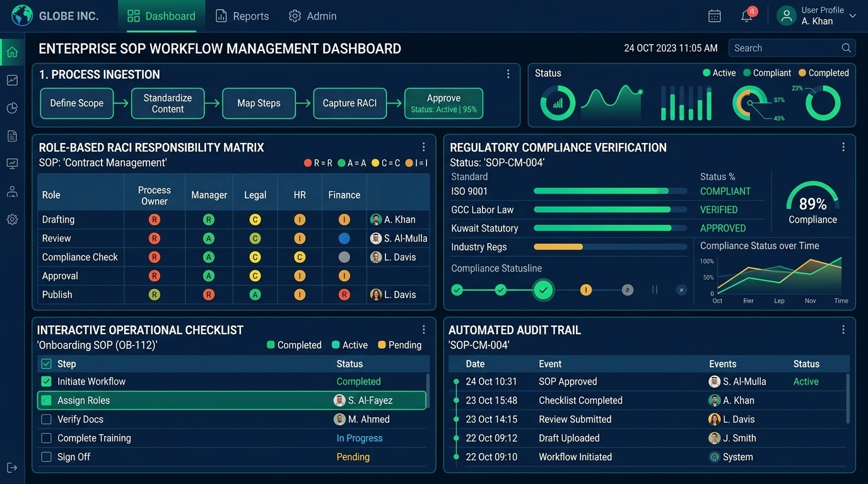
Task: Click the Industry Regs progress bar
Action: 611,247
